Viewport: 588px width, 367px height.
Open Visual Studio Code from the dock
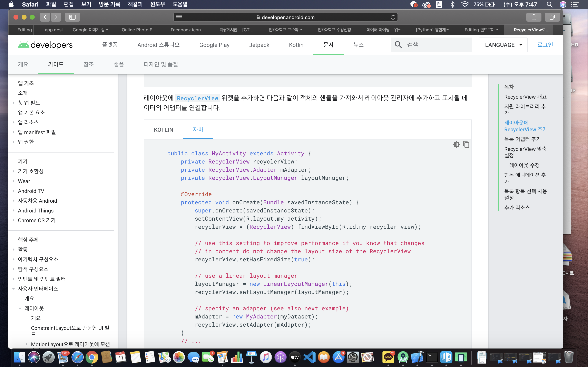[309, 357]
